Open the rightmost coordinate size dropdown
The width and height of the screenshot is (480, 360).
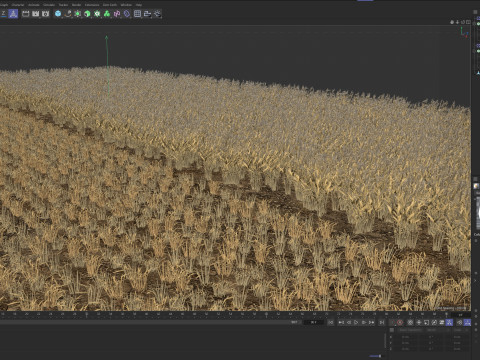click(x=461, y=330)
